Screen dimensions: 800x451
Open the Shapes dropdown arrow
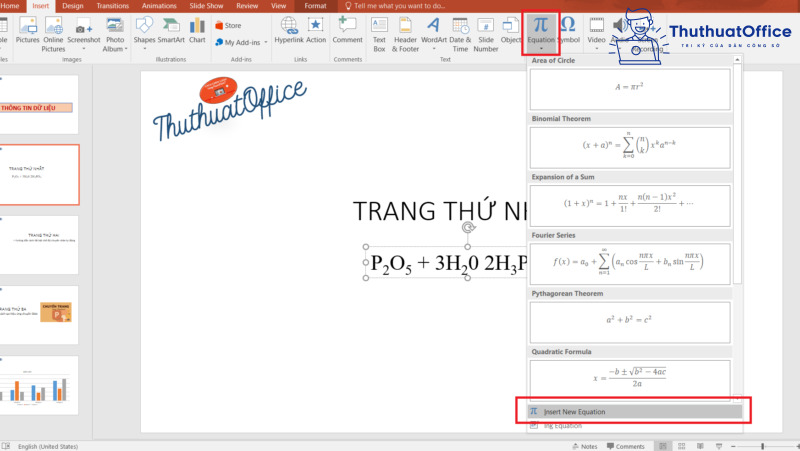pyautogui.click(x=144, y=49)
